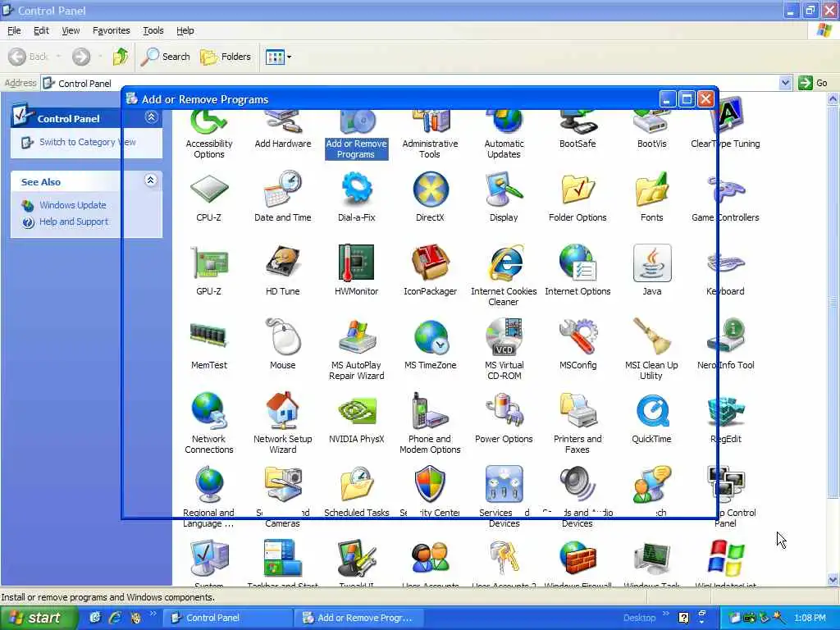Open the Help menu
The image size is (840, 630).
point(185,30)
